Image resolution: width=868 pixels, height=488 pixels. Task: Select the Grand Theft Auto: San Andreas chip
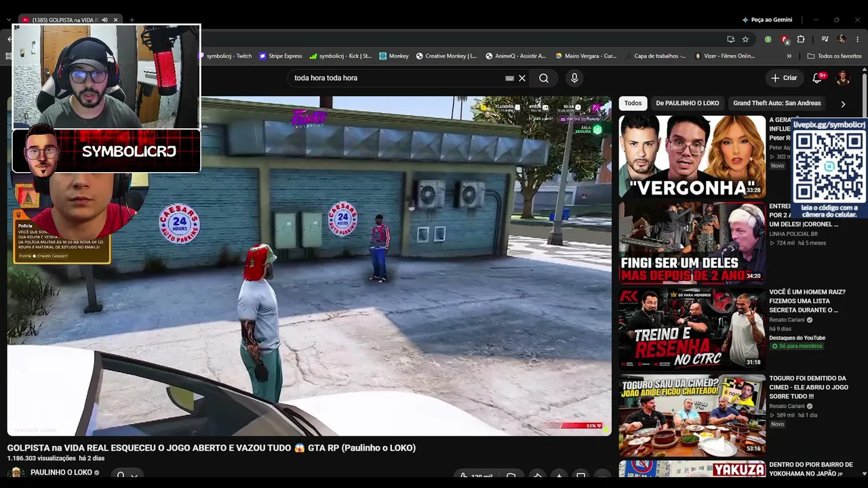(x=777, y=103)
